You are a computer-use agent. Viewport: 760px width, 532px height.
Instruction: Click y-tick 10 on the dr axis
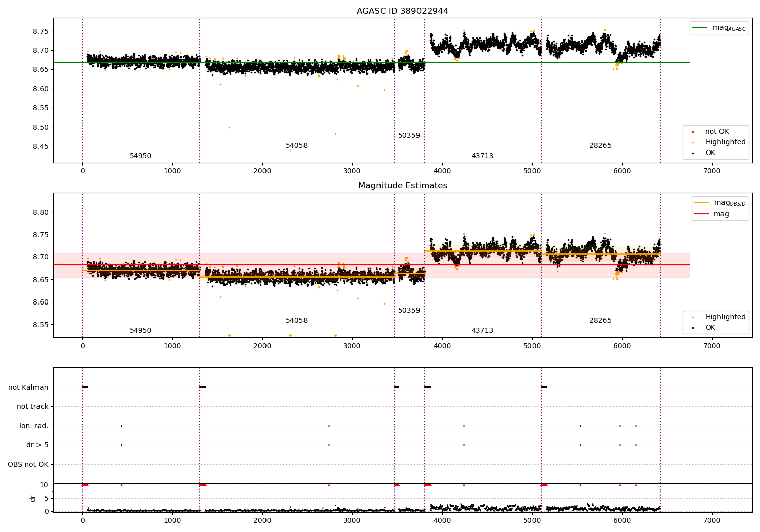44,485
